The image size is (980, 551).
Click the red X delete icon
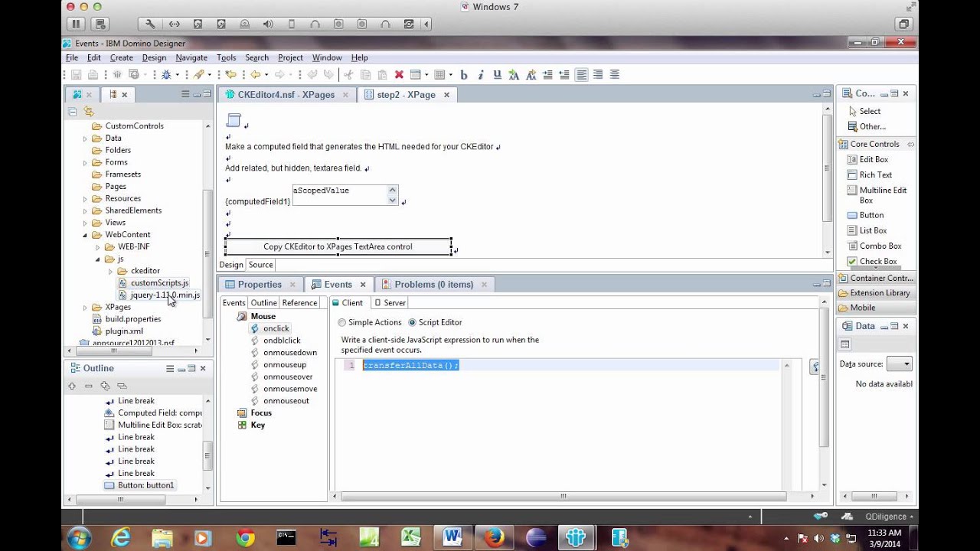tap(399, 74)
